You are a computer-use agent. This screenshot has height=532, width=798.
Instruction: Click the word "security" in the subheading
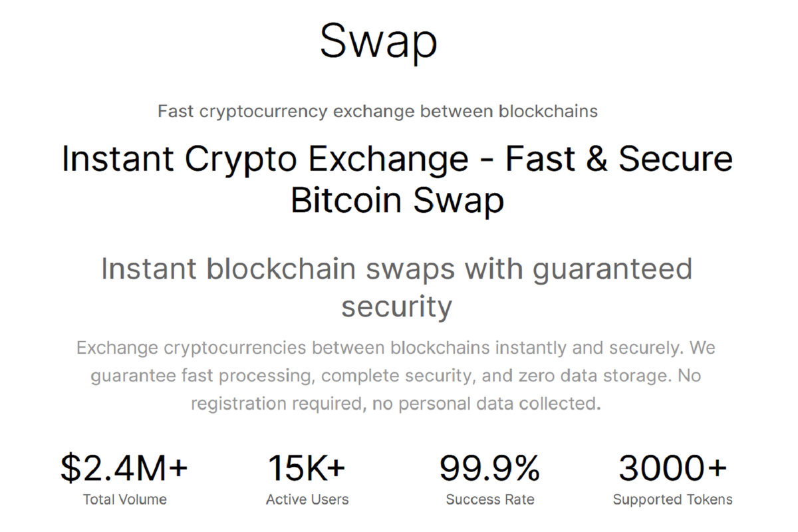point(397,307)
